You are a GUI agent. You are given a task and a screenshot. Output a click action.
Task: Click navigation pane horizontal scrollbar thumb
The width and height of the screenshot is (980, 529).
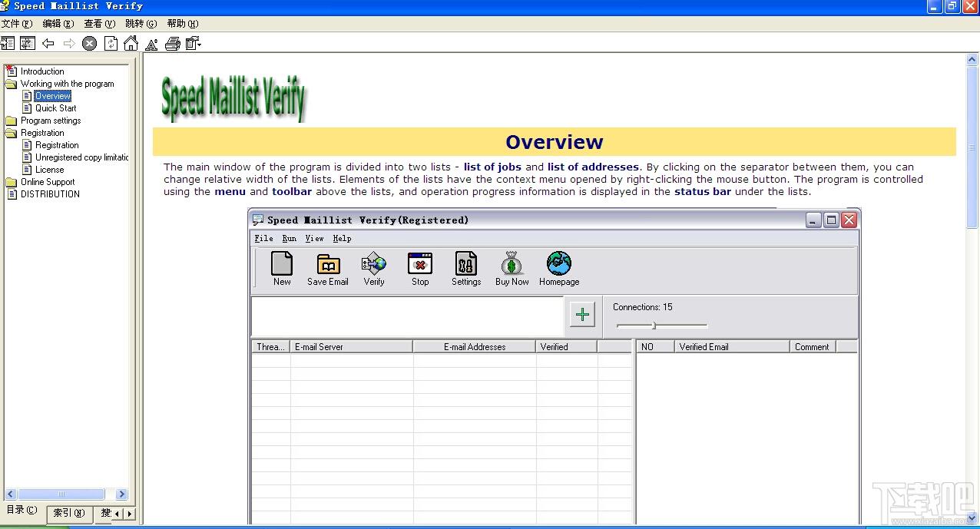[x=61, y=494]
